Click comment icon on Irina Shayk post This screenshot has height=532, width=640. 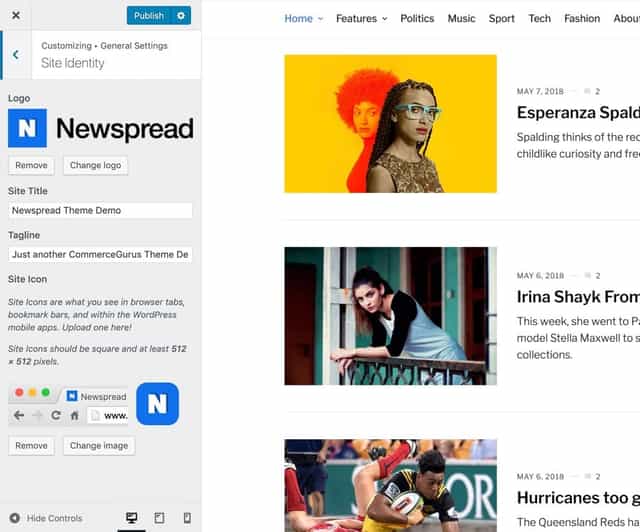tap(587, 276)
